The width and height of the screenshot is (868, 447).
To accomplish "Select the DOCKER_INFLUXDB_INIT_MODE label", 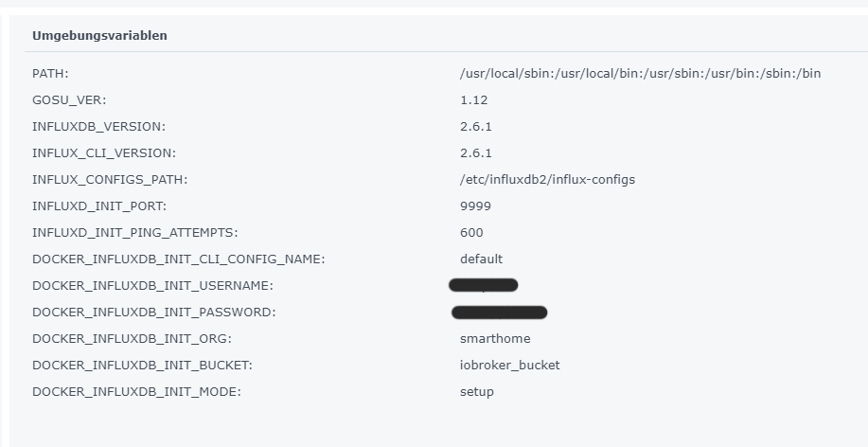I will [136, 393].
